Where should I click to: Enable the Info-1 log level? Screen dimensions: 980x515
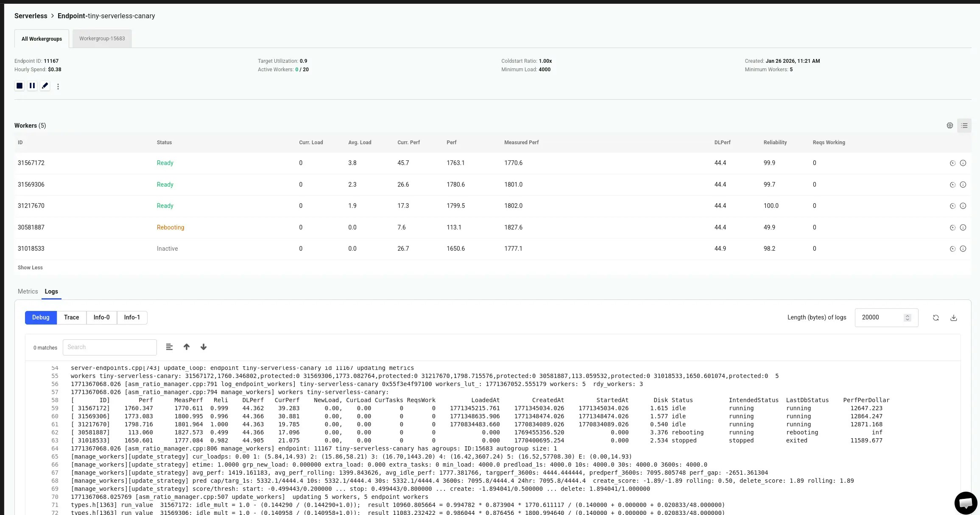coord(132,317)
